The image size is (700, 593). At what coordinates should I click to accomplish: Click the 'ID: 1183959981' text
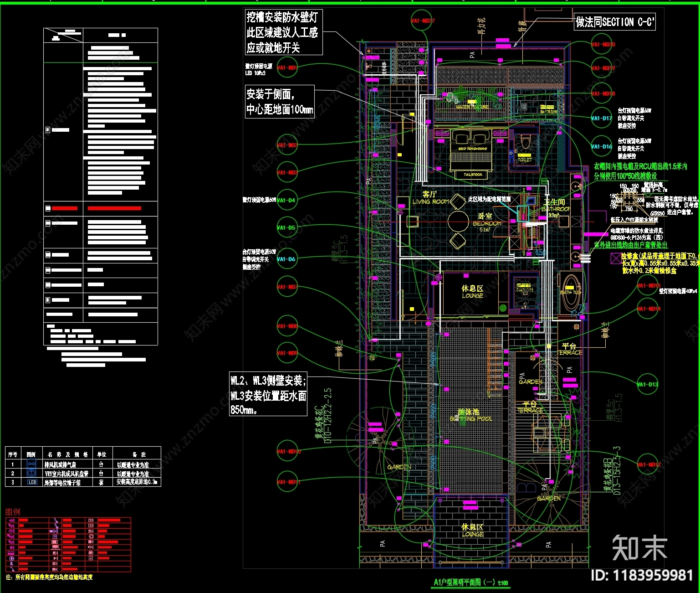point(641,575)
